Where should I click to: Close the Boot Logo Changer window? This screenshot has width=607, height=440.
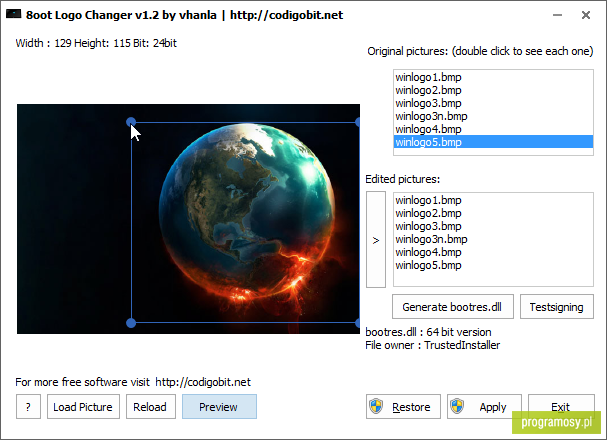586,15
